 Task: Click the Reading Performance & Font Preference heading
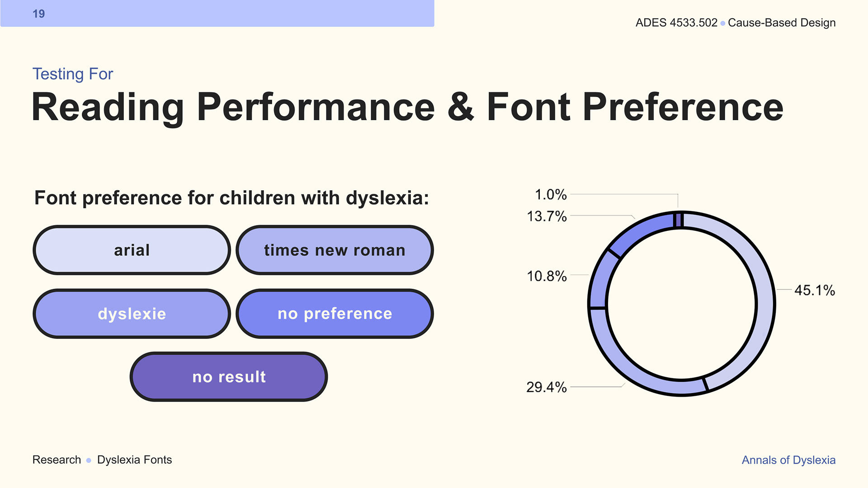[x=407, y=108]
